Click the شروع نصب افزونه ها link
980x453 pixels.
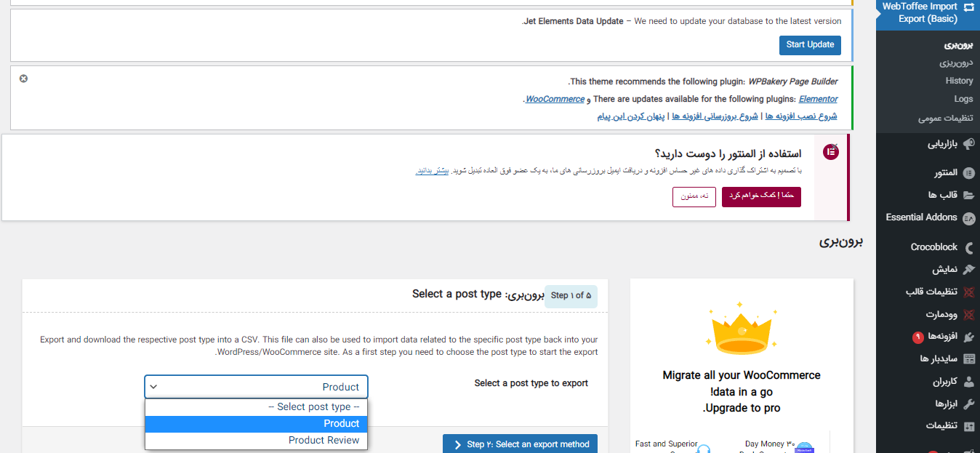click(x=800, y=117)
